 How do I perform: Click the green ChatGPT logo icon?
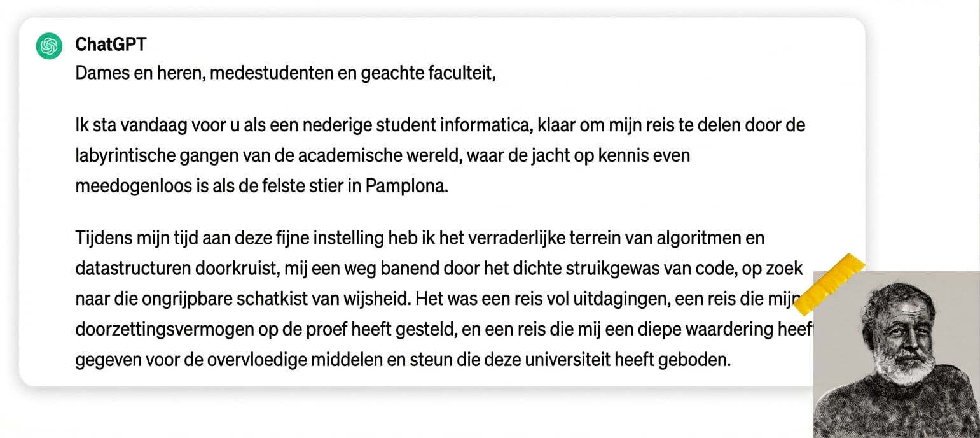pyautogui.click(x=49, y=45)
